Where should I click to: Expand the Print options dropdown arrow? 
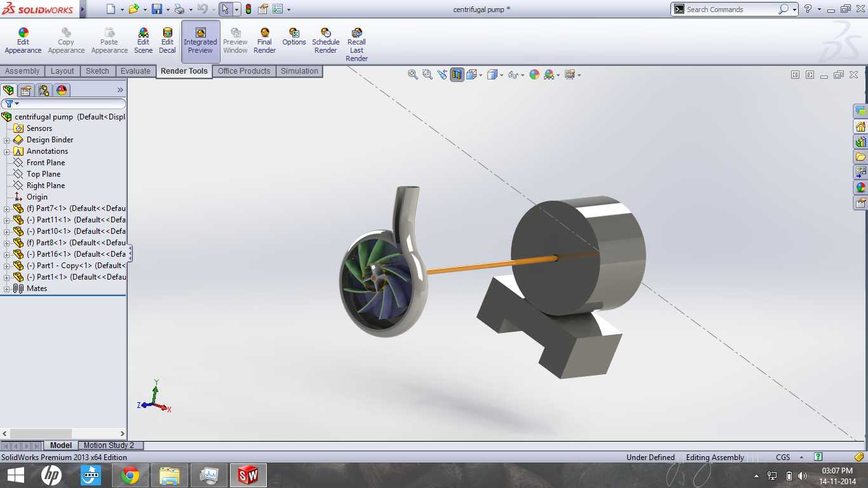(x=189, y=10)
